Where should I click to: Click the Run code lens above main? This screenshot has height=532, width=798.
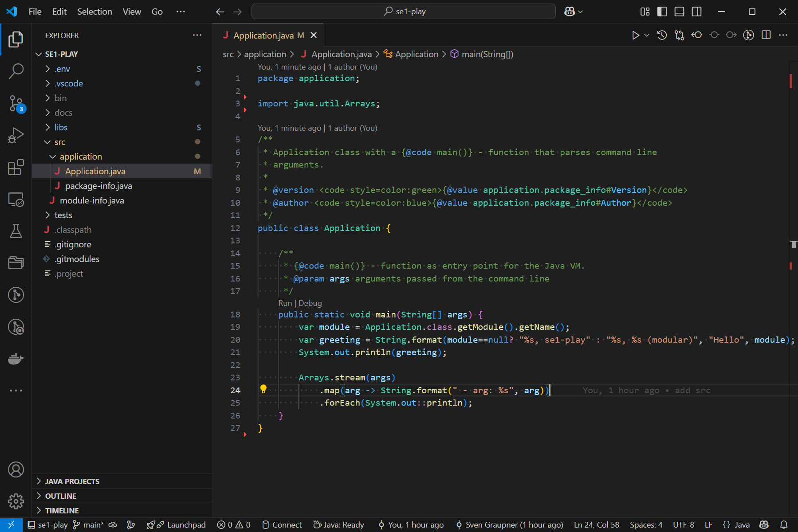[x=285, y=303]
